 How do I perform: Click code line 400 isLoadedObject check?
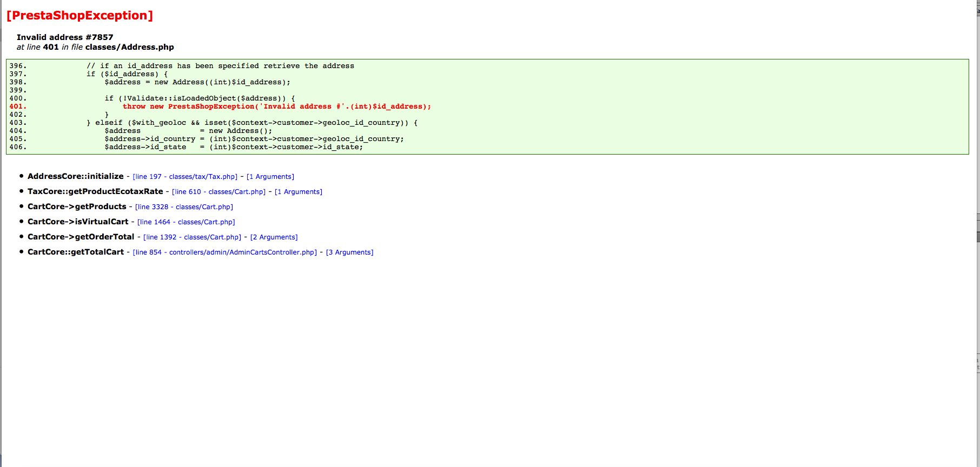(x=200, y=98)
